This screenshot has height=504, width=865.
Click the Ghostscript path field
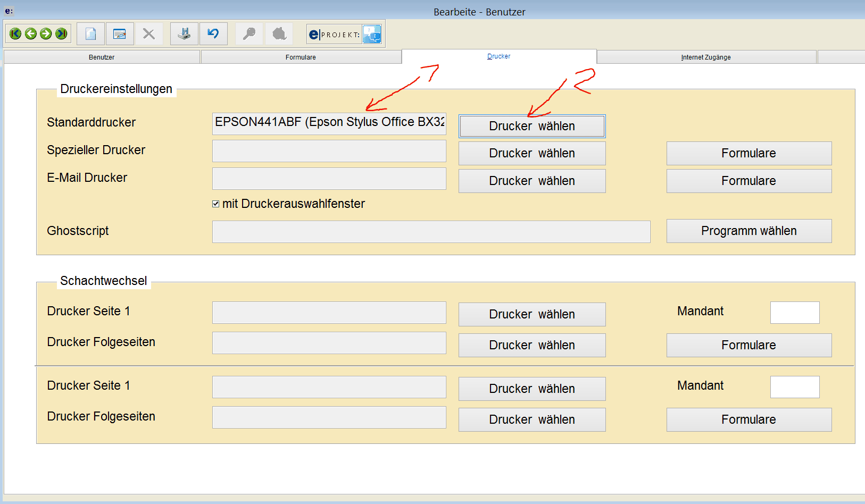point(431,232)
